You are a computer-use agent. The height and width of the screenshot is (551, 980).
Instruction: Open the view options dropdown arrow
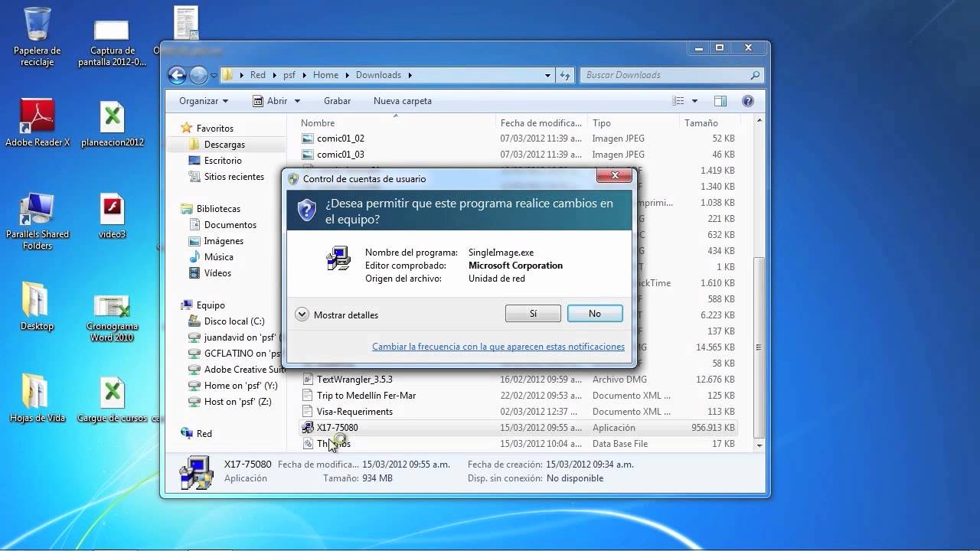click(694, 101)
